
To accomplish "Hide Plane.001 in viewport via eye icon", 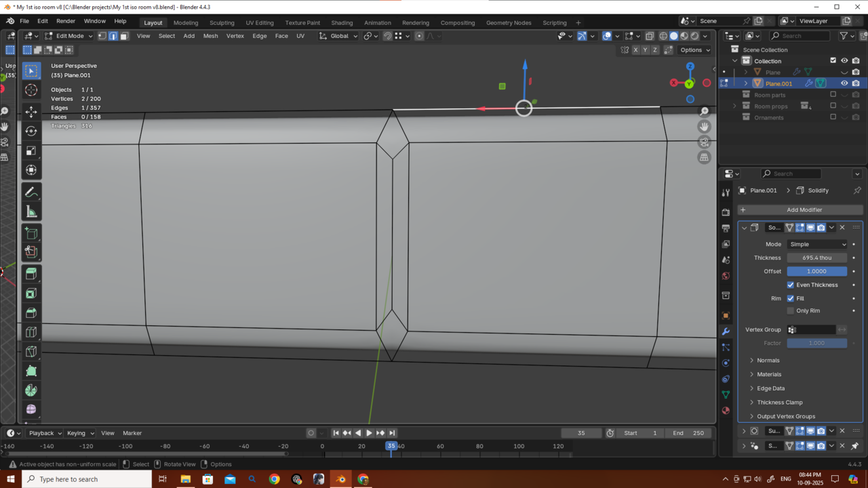I will pos(844,83).
